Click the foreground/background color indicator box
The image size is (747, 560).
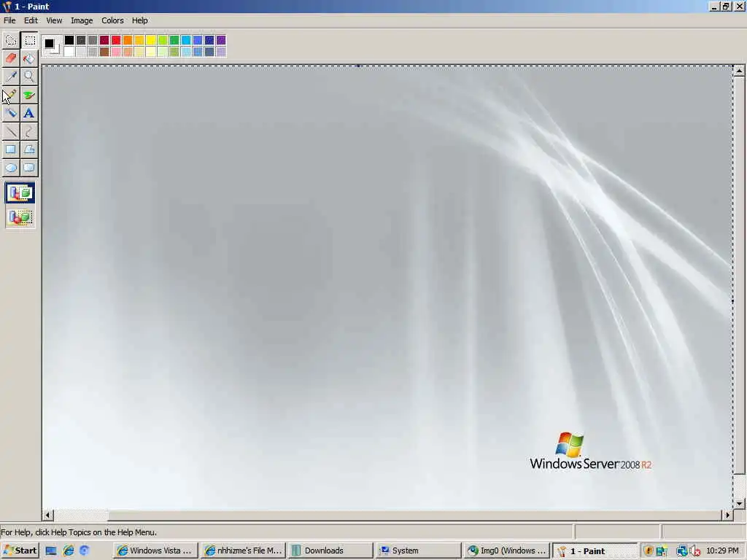pos(52,46)
